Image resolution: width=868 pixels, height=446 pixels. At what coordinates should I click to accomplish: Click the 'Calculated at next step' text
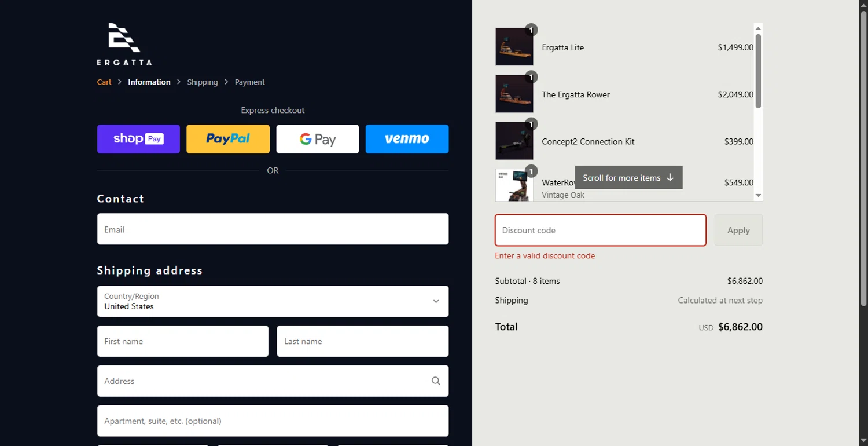(x=720, y=301)
